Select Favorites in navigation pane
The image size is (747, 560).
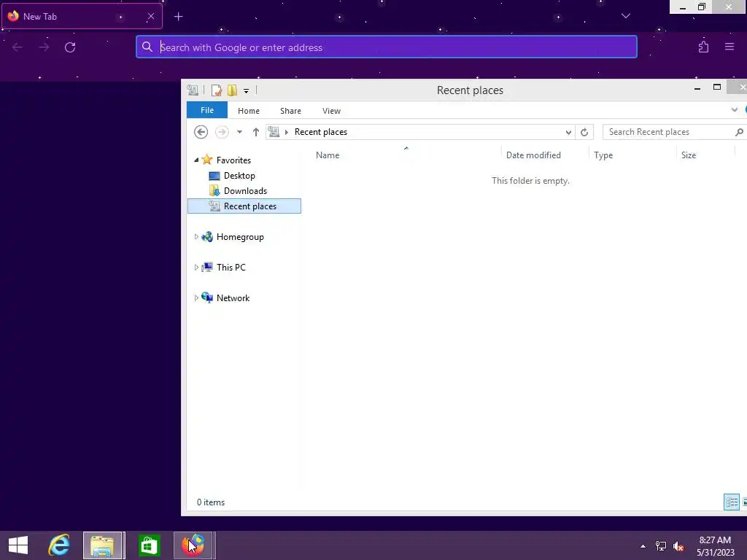click(x=233, y=160)
